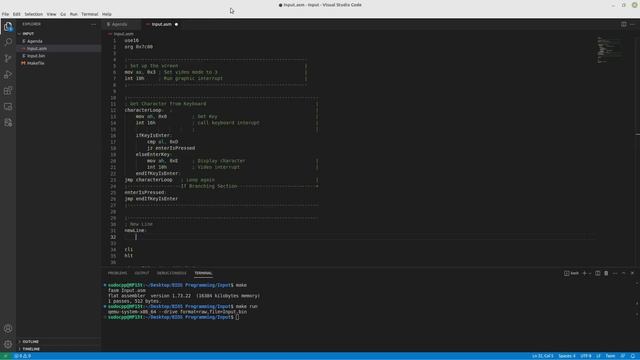This screenshot has width=640, height=360.
Task: Open the Help menu
Action: [x=107, y=14]
